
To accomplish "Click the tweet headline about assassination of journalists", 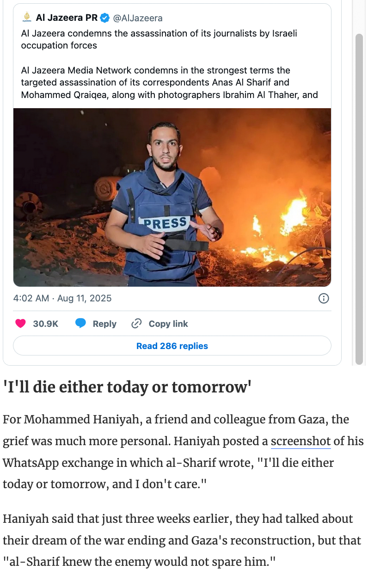I will tap(159, 39).
